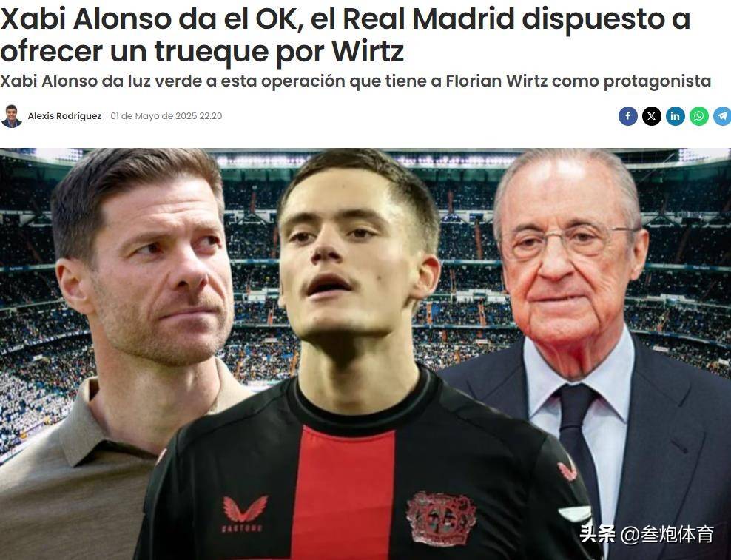Share the article through WhatsApp
Image resolution: width=731 pixels, height=560 pixels.
pyautogui.click(x=699, y=116)
